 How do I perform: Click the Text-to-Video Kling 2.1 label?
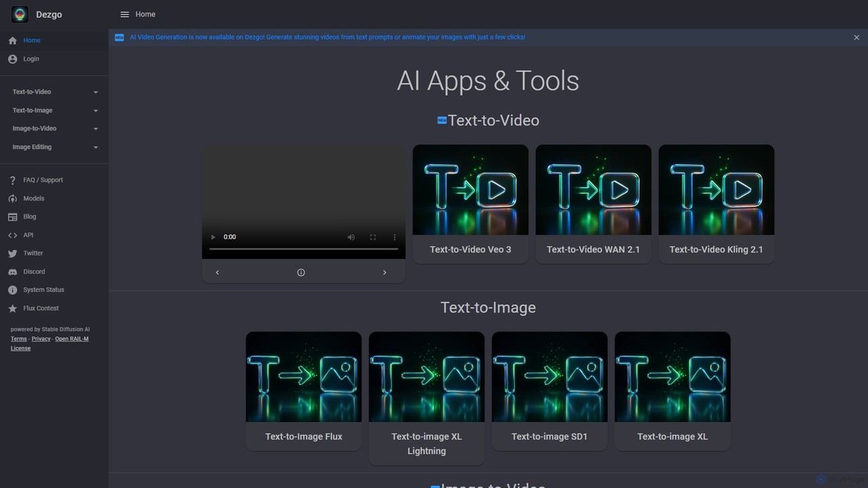click(716, 249)
